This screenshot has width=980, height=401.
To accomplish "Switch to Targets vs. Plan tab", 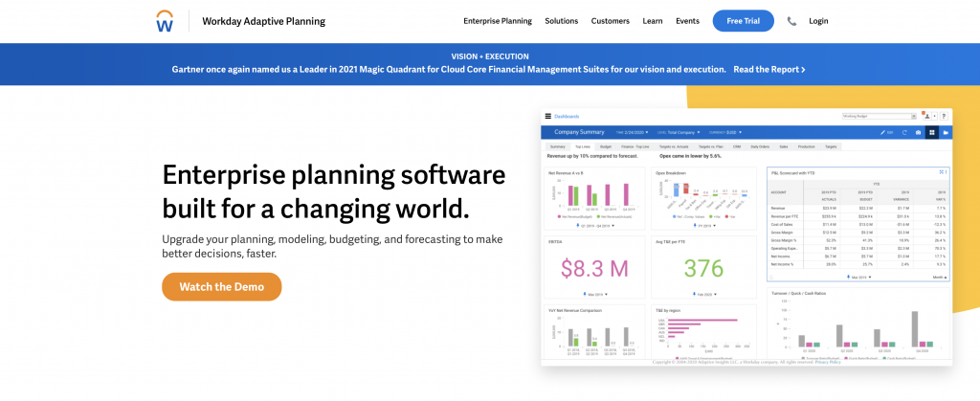I will [x=711, y=146].
